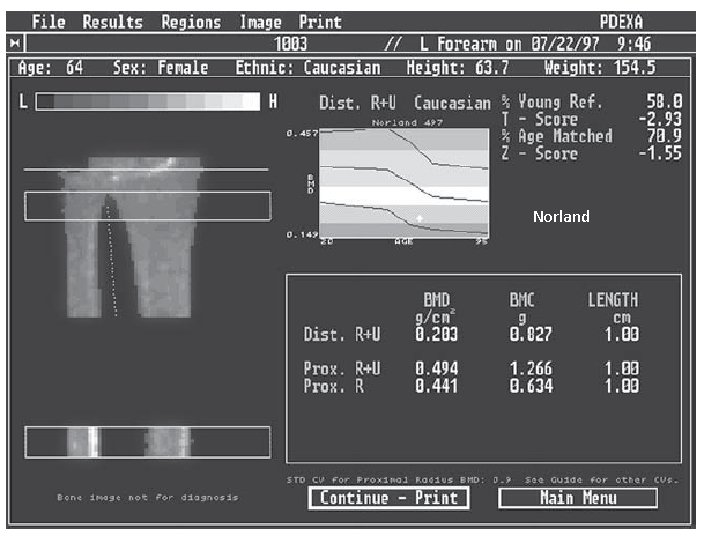Open the File menu
This screenshot has height=540, width=720.
click(49, 22)
